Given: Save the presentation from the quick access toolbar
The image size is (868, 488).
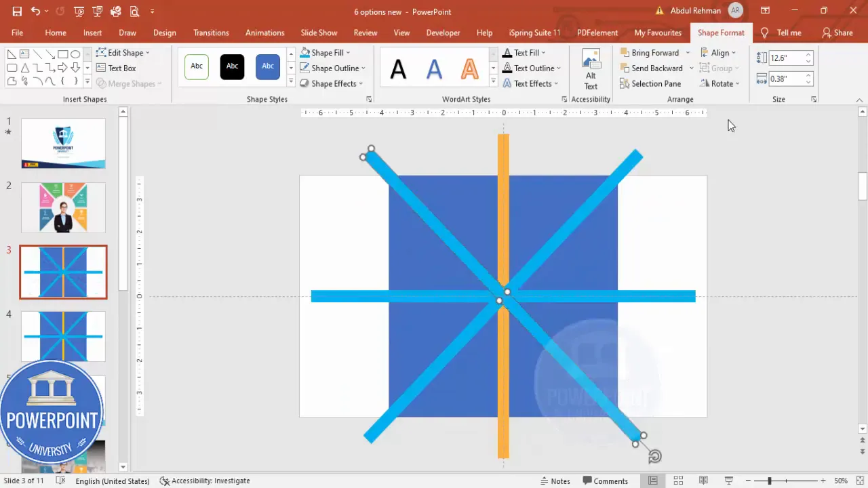Looking at the screenshot, I should click(17, 12).
